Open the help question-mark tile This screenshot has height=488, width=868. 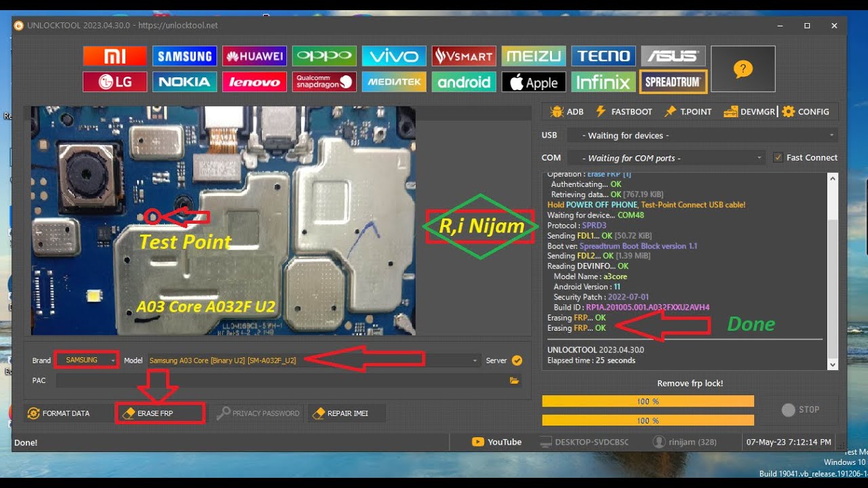(743, 69)
